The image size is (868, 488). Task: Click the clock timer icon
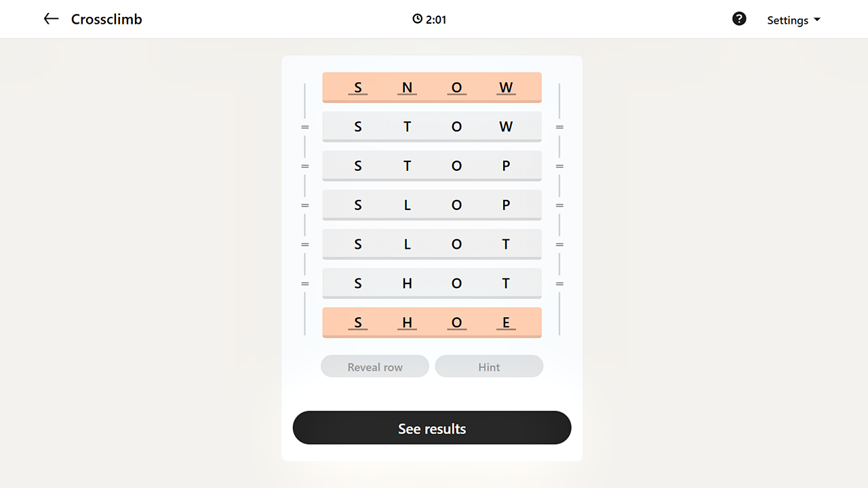pyautogui.click(x=417, y=19)
